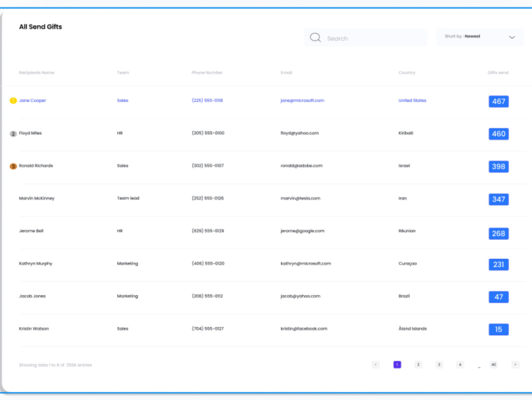Viewport: 532px width, 400px height.
Task: Select Kristin Watson name
Action: point(34,329)
